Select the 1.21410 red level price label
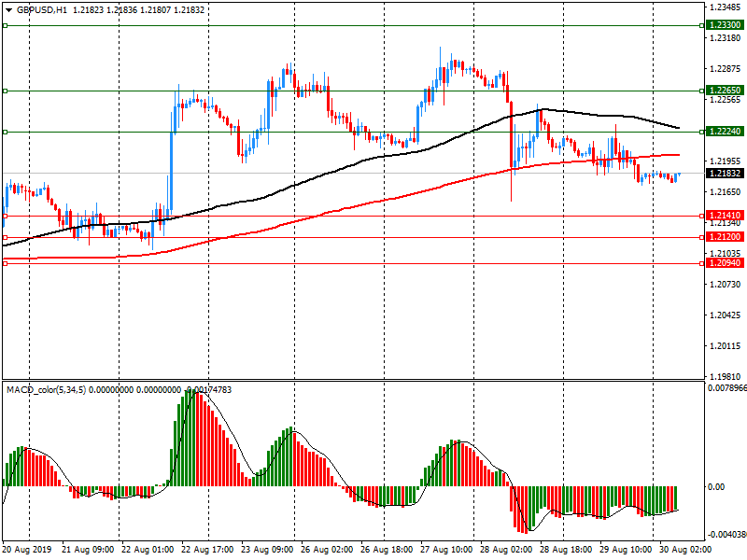 [725, 216]
